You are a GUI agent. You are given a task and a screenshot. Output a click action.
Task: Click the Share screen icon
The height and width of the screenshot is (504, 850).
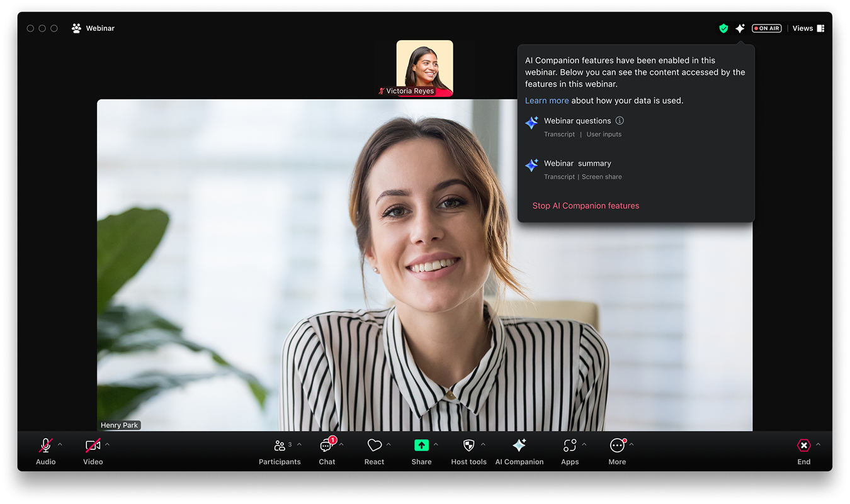click(x=421, y=445)
